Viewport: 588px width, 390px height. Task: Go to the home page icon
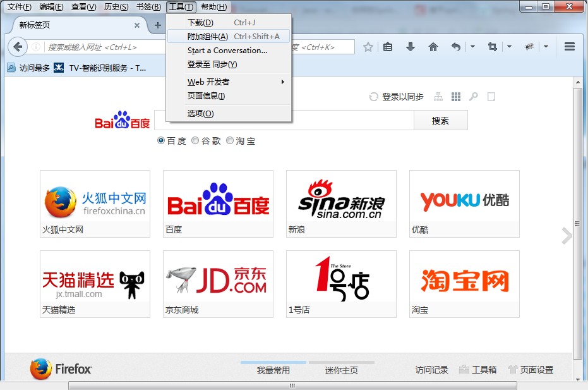433,47
